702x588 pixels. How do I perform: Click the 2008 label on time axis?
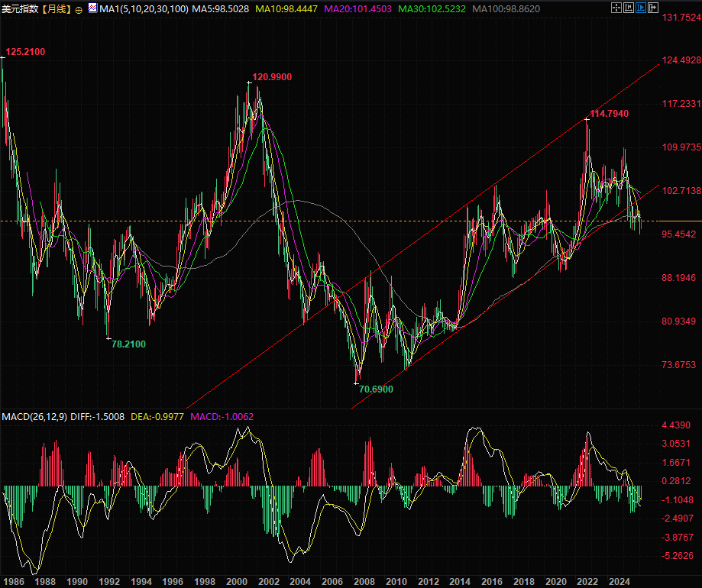click(364, 581)
